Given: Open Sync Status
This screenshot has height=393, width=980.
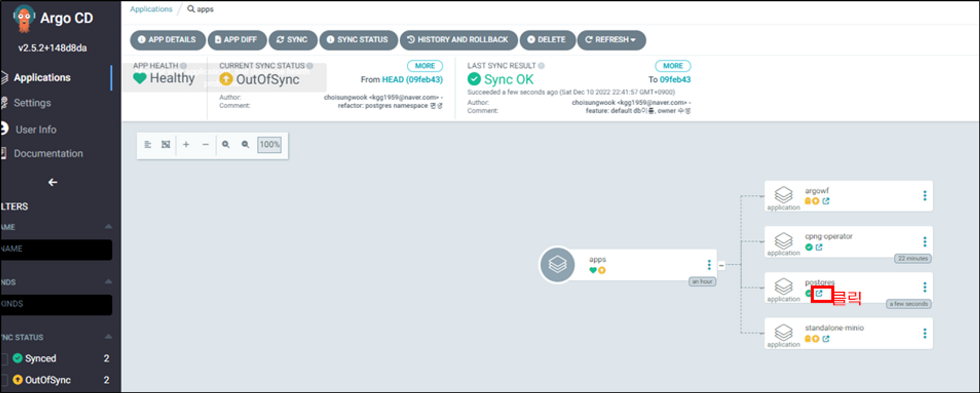Looking at the screenshot, I should (358, 40).
